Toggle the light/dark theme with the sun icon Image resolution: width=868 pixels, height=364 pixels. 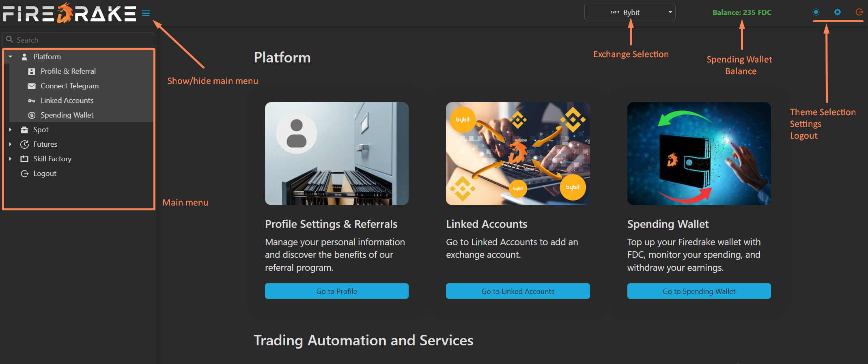[x=816, y=12]
